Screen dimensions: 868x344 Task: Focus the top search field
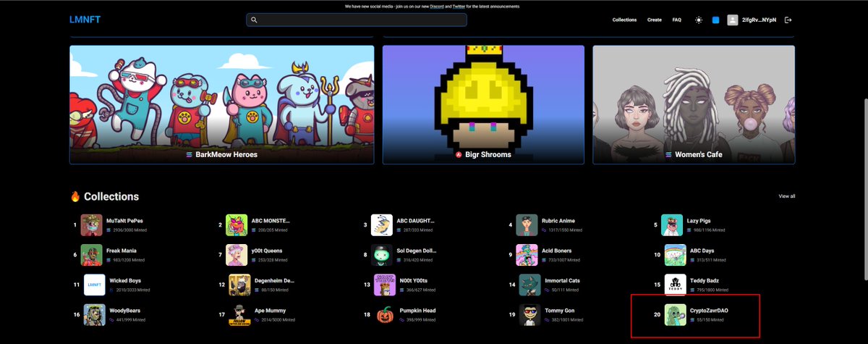pos(357,20)
